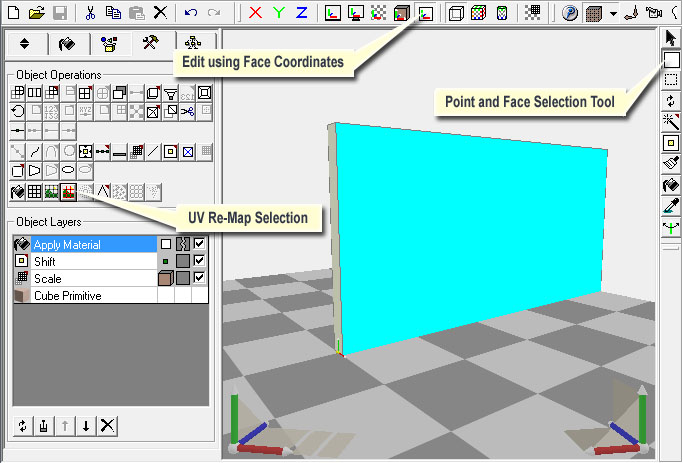Choose the arrow pointer tool
The image size is (683, 463).
[672, 38]
